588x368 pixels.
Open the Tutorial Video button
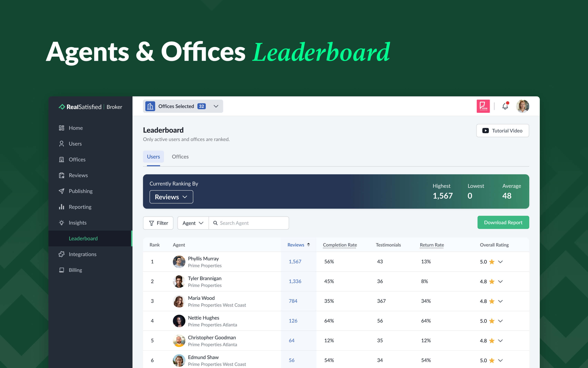coord(503,131)
